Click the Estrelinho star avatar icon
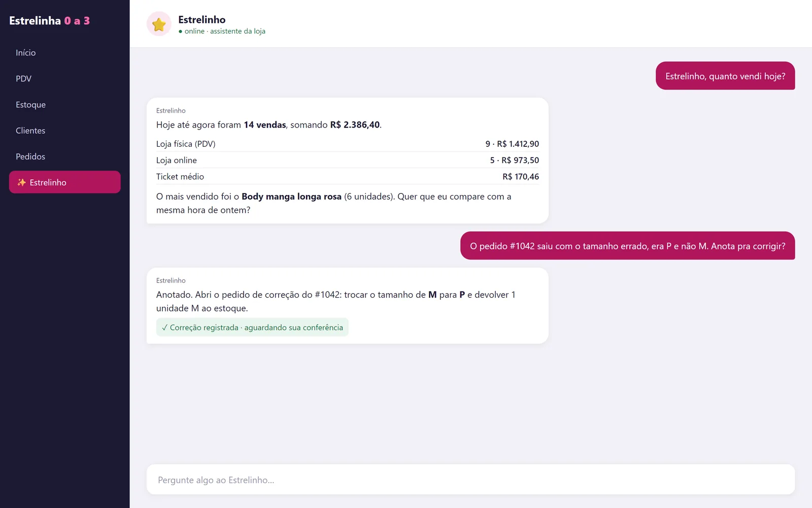This screenshot has height=508, width=812. coord(159,24)
